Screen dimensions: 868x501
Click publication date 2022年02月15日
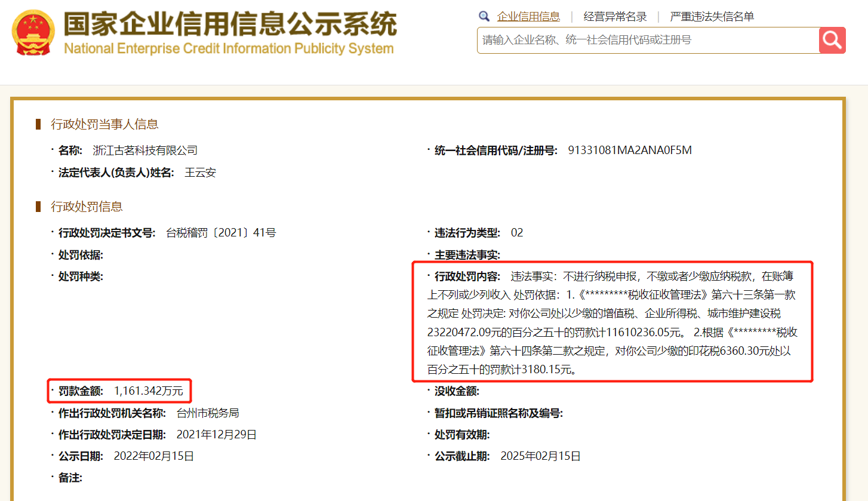[154, 456]
